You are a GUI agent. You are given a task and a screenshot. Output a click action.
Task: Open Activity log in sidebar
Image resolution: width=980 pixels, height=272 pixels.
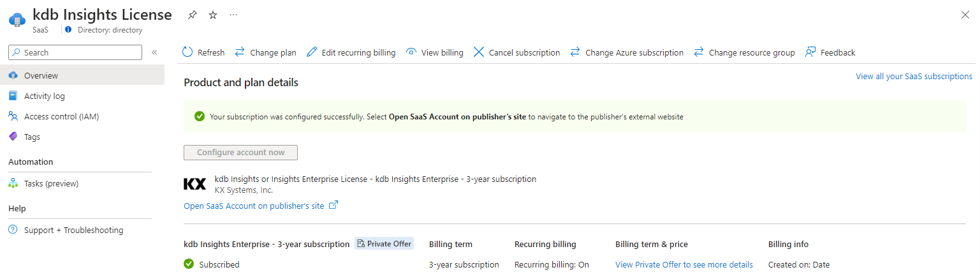coord(44,96)
